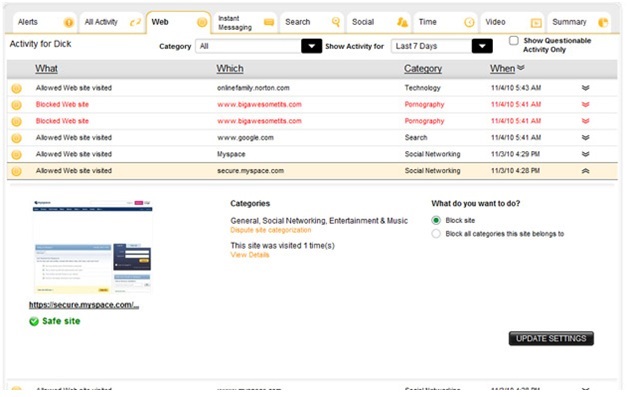Sort by the Category column header
Image resolution: width=628 pixels, height=397 pixels.
click(423, 69)
